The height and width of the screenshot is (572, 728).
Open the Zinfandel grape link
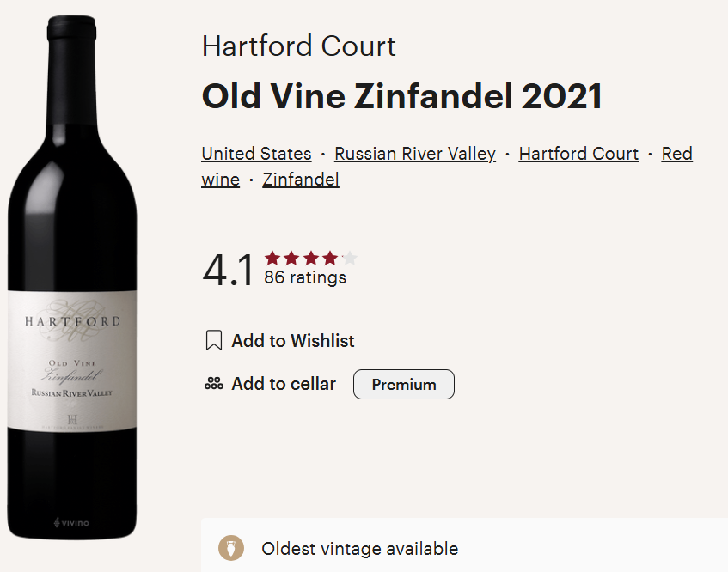301,180
